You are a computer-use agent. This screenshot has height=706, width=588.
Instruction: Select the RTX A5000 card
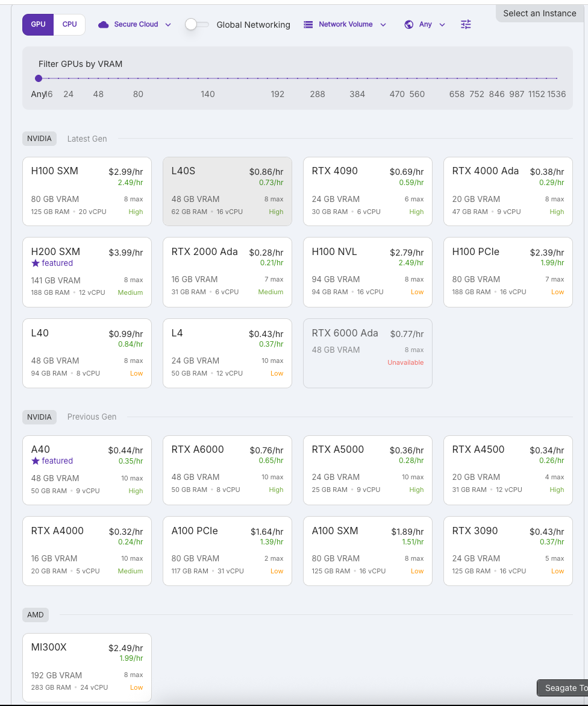(367, 470)
